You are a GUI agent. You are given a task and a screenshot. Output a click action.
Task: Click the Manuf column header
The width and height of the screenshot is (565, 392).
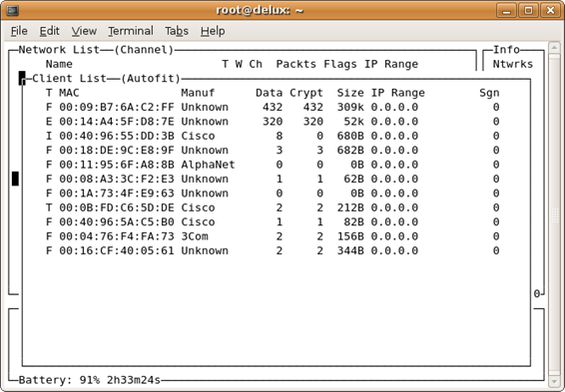pos(198,93)
